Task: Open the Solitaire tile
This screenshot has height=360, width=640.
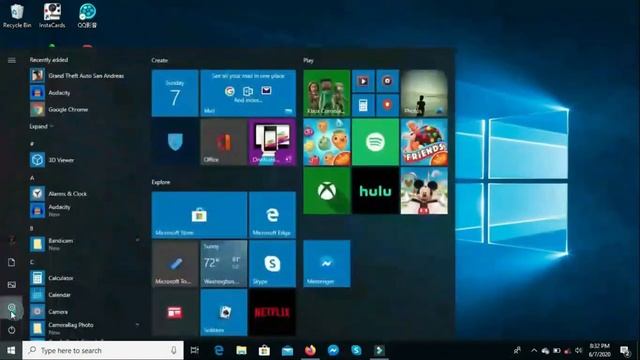Action: coord(224,312)
